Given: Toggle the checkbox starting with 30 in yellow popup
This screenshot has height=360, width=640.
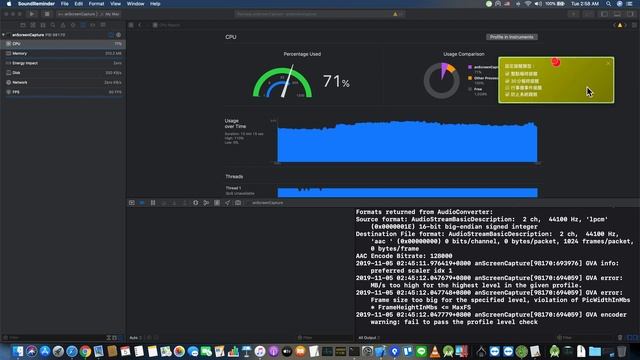Looking at the screenshot, I should [507, 81].
